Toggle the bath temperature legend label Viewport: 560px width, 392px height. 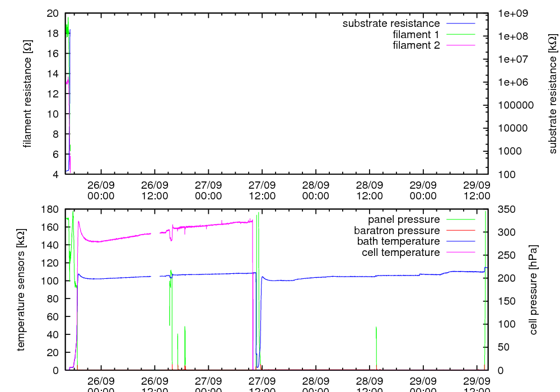[x=398, y=241]
